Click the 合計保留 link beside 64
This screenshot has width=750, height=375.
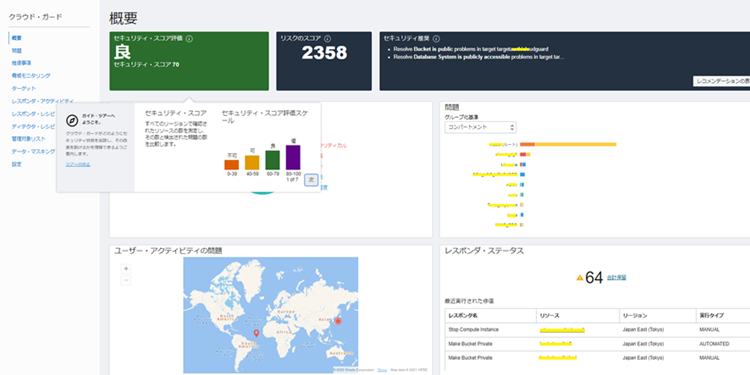617,277
